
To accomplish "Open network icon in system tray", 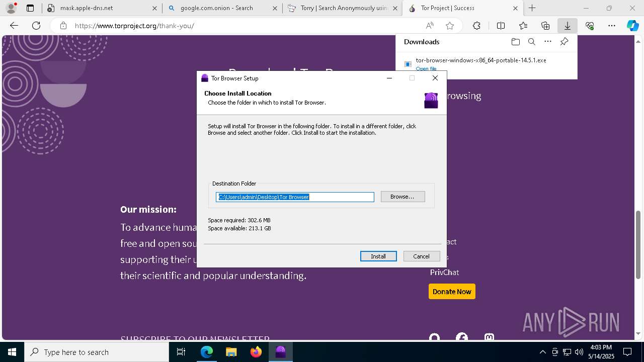I will click(x=567, y=352).
